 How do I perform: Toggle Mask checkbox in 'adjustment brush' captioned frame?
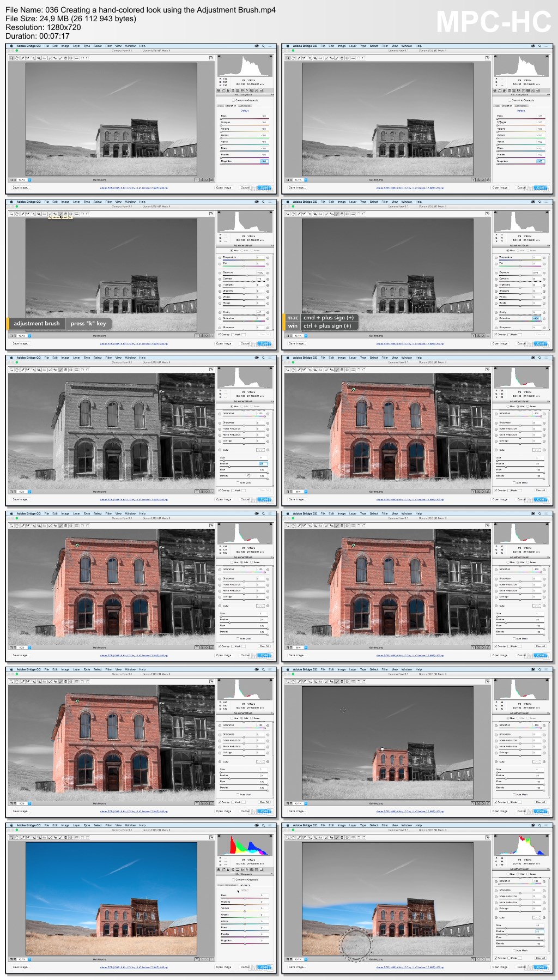233,335
